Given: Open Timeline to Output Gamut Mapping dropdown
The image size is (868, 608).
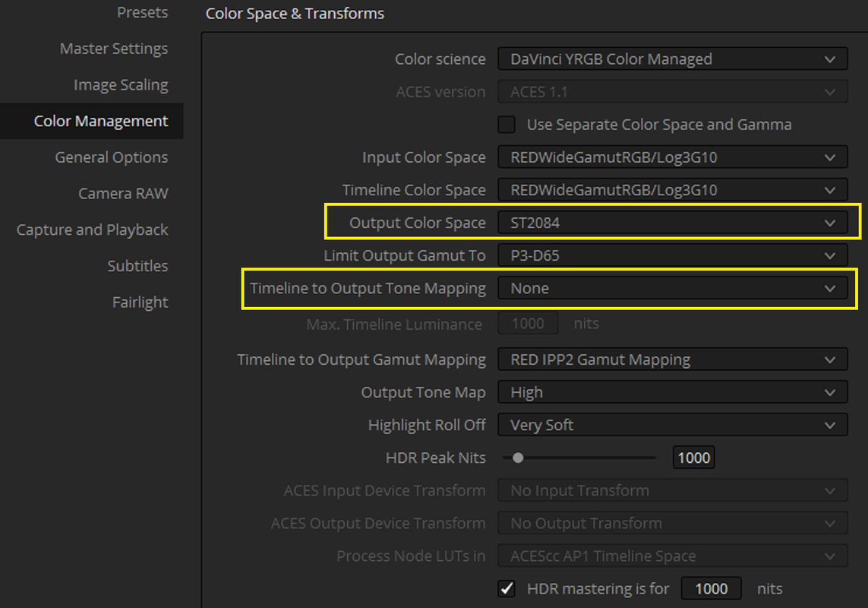Looking at the screenshot, I should pyautogui.click(x=673, y=359).
